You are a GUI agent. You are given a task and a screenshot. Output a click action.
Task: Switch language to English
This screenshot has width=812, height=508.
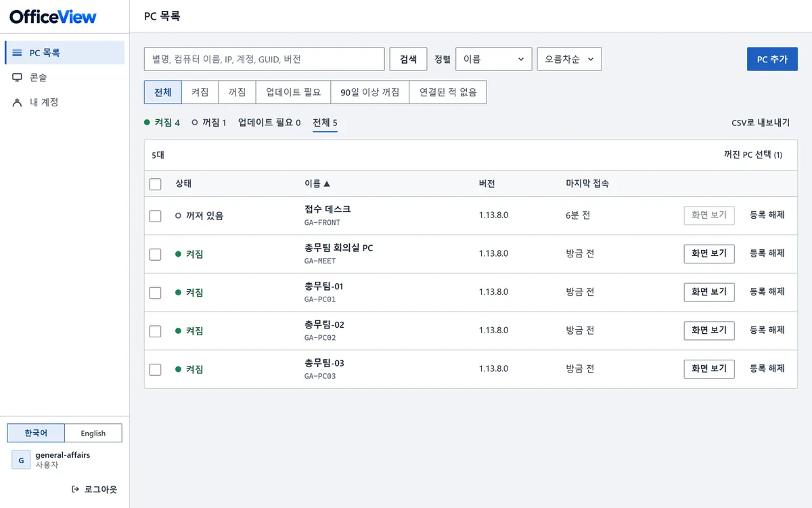point(93,433)
